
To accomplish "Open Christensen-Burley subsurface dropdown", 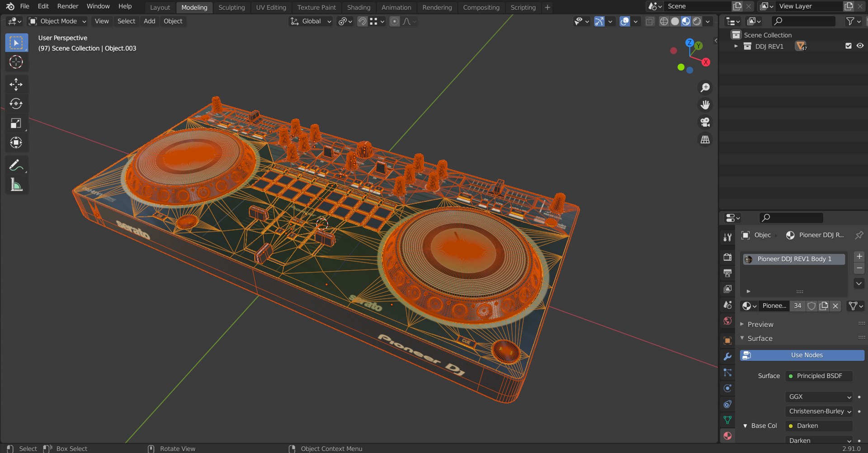I will [819, 411].
